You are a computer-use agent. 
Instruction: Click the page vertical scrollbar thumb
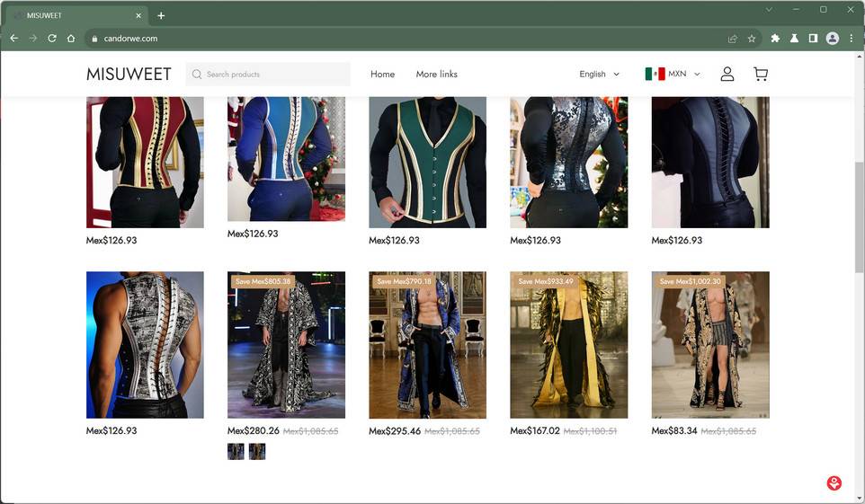click(860, 217)
